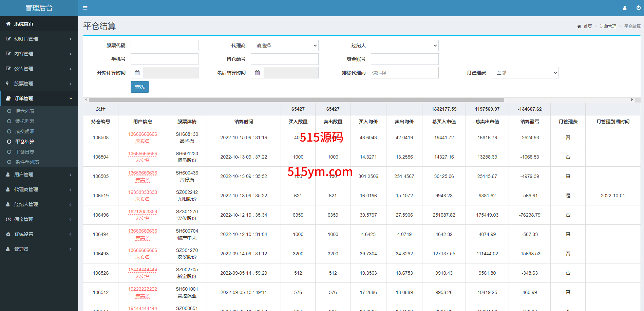Click the user profile icon in header
Viewport: 644px width, 311px height.
click(624, 8)
